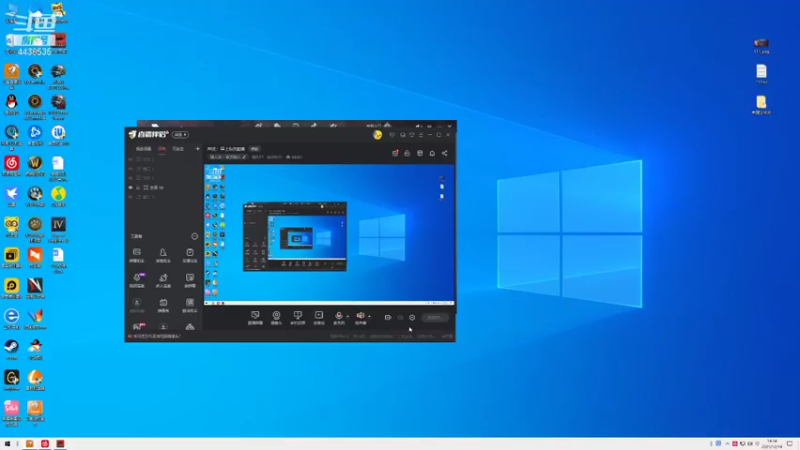Open the yellow user avatar in title bar
800x450 pixels.
tap(378, 135)
